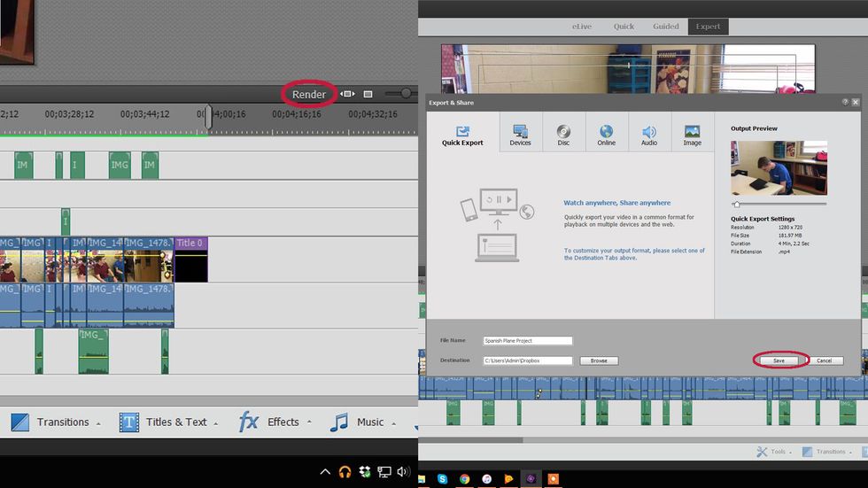
Task: Select the Image export tab
Action: click(692, 135)
